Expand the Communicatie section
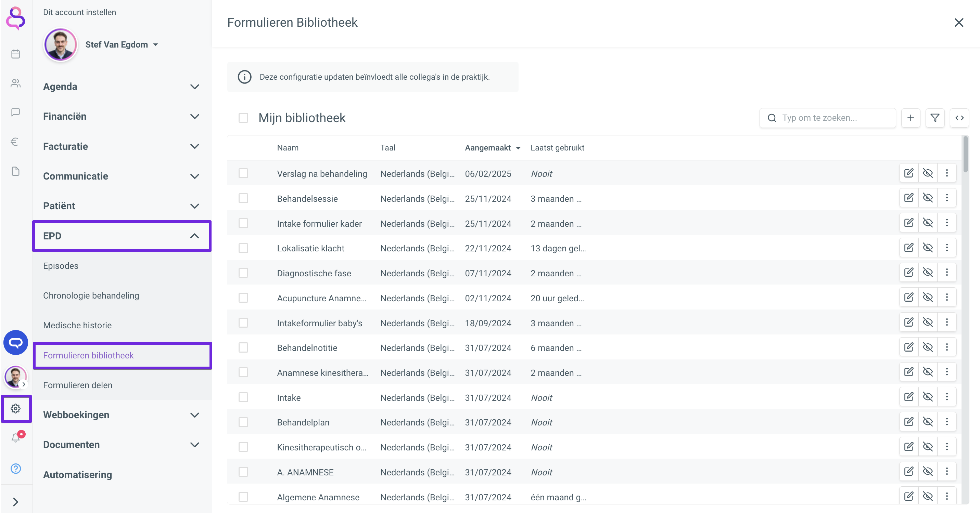 [x=122, y=176]
